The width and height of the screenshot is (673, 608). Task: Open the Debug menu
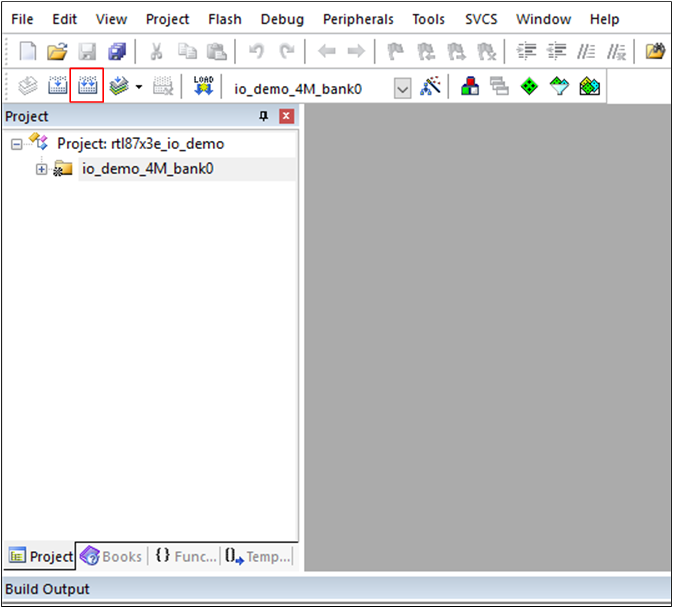pos(282,19)
